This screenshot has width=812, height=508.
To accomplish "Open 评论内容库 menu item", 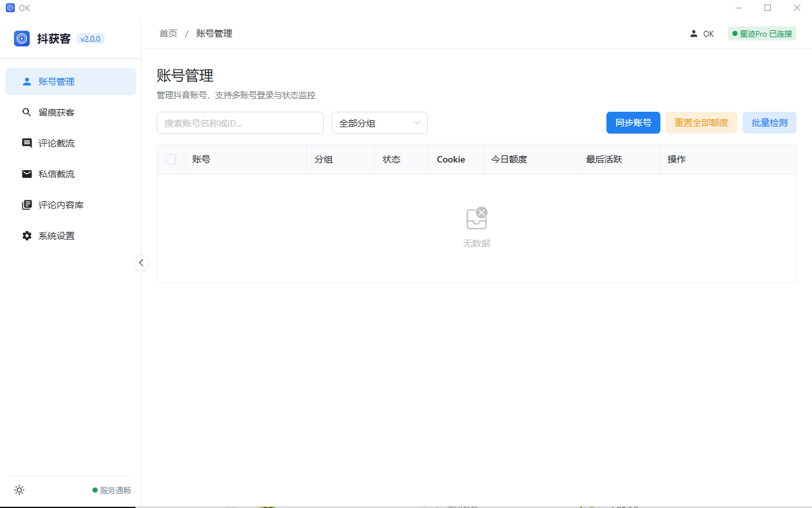I will 71,205.
